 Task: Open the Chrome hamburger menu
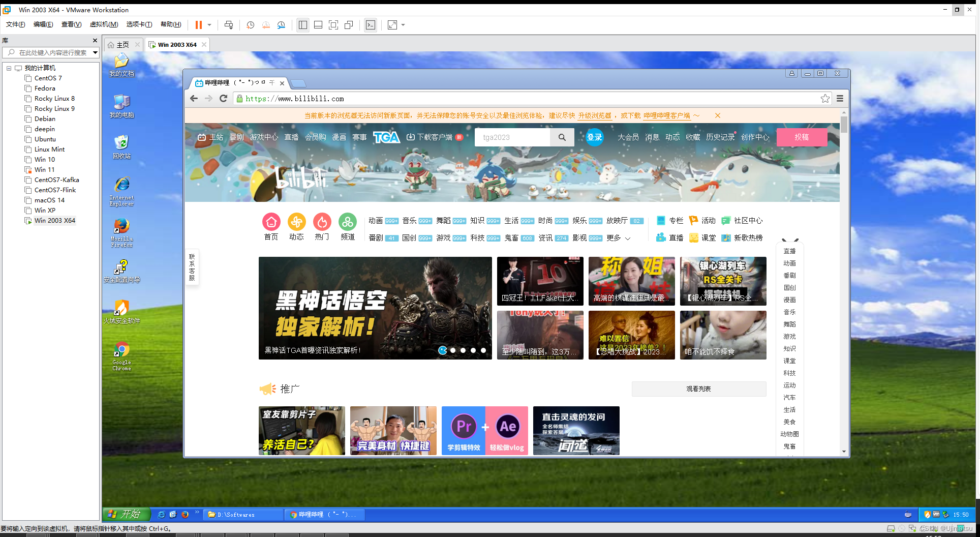[x=840, y=99]
